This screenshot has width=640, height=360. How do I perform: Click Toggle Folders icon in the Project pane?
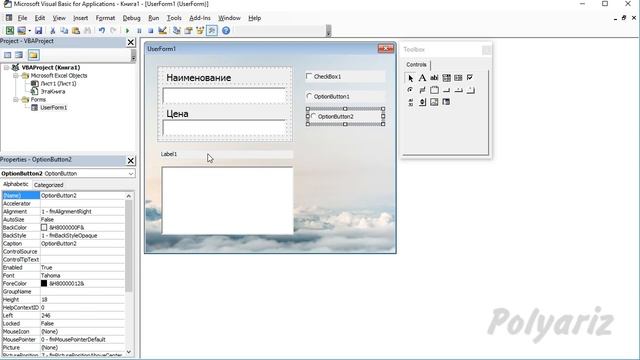click(x=33, y=55)
